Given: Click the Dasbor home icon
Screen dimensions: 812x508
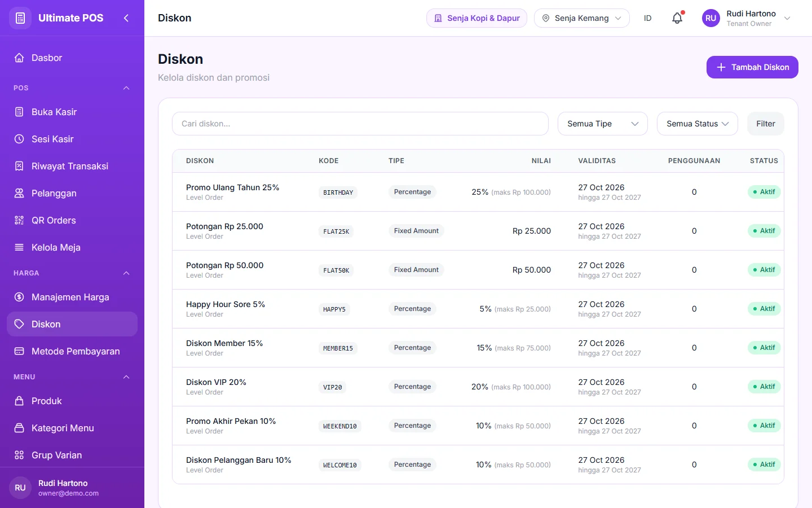Looking at the screenshot, I should coord(19,58).
